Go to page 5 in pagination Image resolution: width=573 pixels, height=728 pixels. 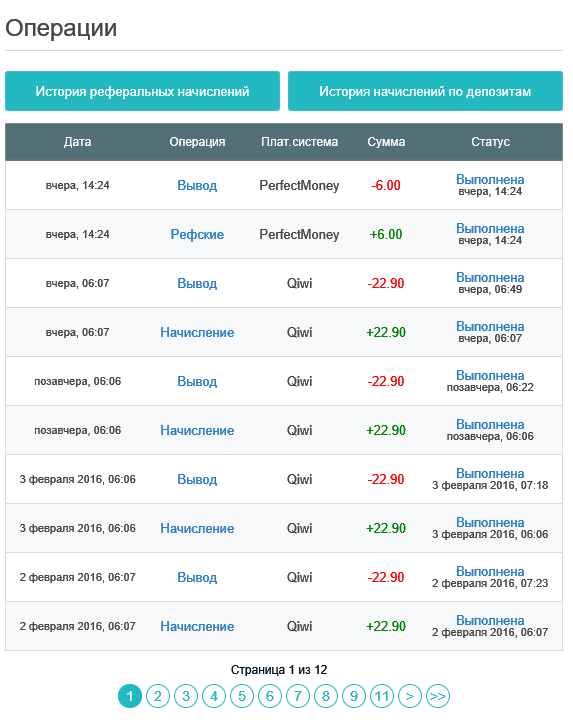click(242, 696)
